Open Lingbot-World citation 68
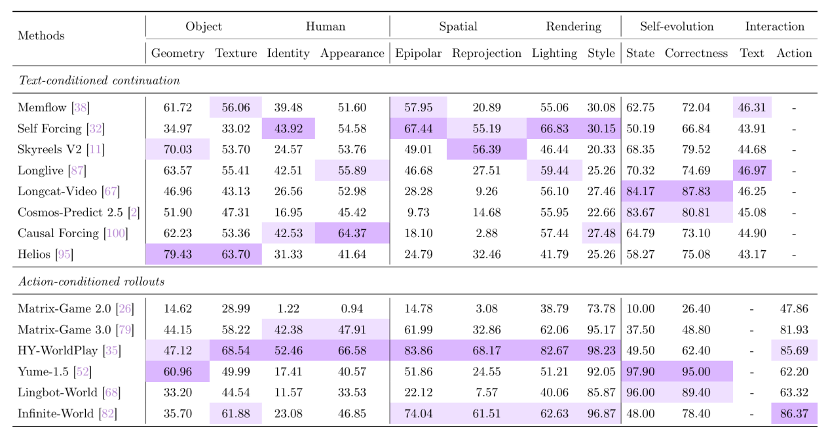This screenshot has width=828, height=436. point(111,393)
